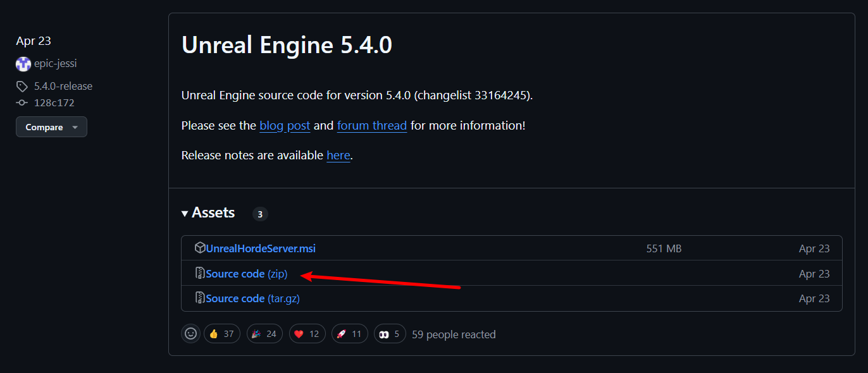Viewport: 868px width, 373px height.
Task: Click the Assets count badge showing 3
Action: pyautogui.click(x=260, y=214)
